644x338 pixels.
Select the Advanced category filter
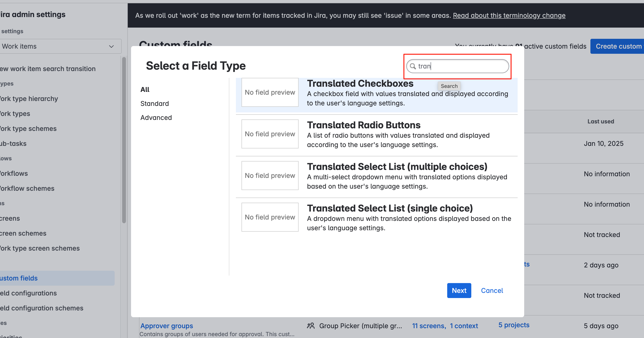(156, 117)
